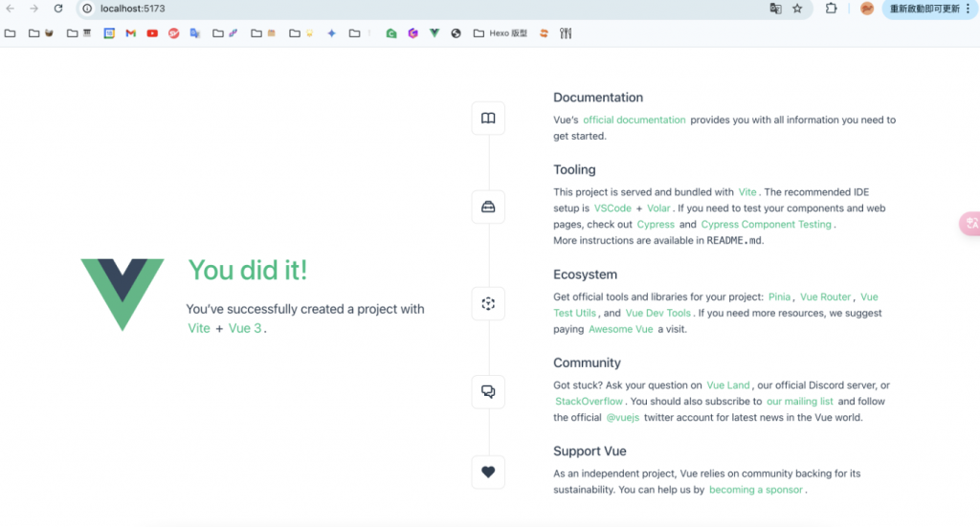Open the Vue 3 link
The height and width of the screenshot is (527, 980).
pos(245,328)
